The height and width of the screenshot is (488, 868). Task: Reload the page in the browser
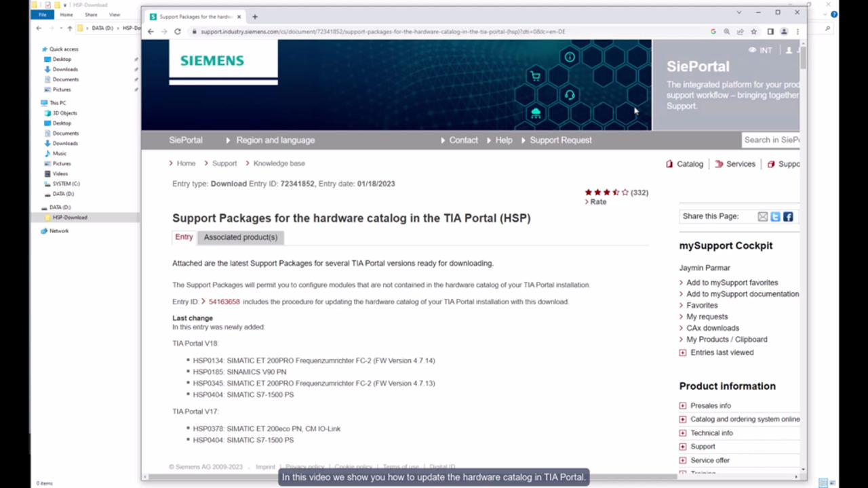178,32
